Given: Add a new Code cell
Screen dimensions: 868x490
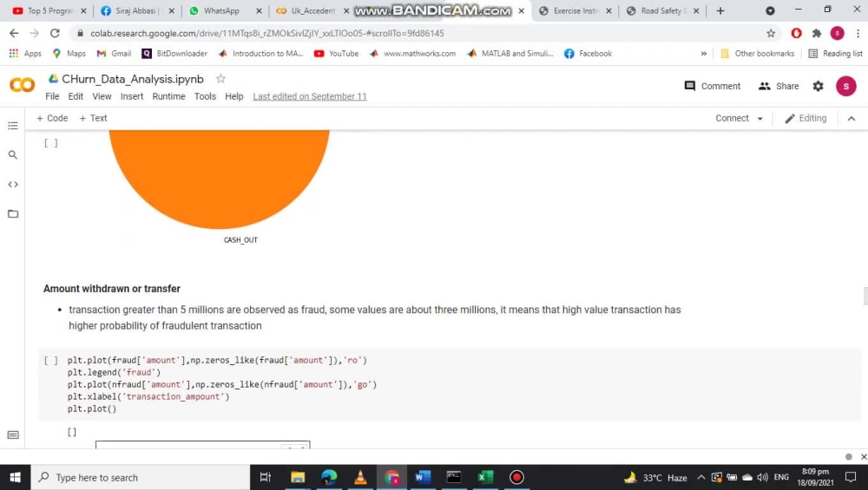Looking at the screenshot, I should click(x=52, y=118).
